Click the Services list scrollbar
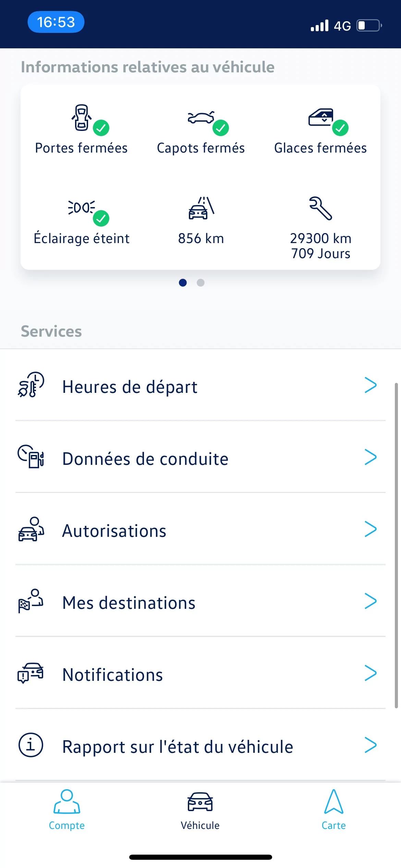Image resolution: width=401 pixels, height=868 pixels. (396, 545)
